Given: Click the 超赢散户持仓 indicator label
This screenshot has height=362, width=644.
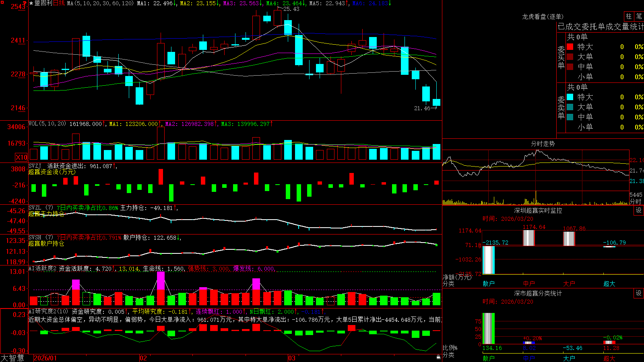Looking at the screenshot, I should [46, 243].
